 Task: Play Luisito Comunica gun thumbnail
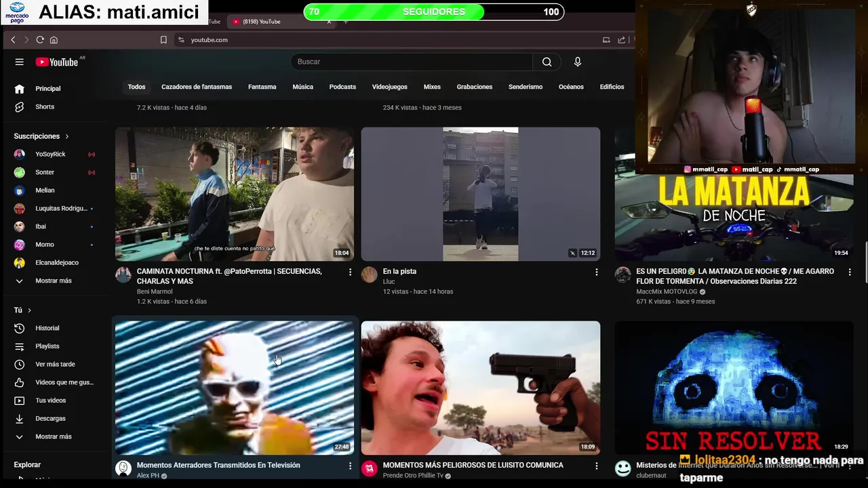480,388
